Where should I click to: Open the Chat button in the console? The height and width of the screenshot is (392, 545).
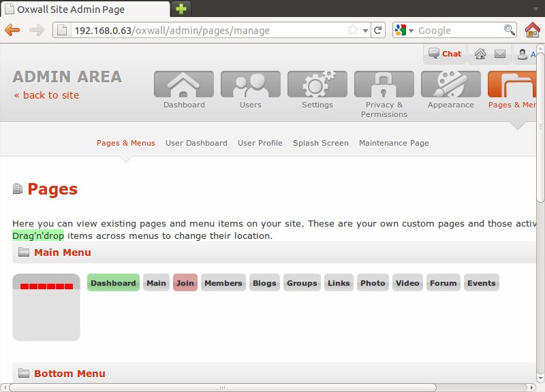[445, 54]
